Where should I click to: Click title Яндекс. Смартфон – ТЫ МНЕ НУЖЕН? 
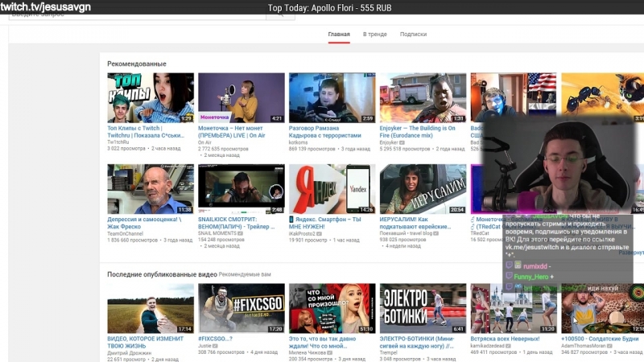[325, 223]
